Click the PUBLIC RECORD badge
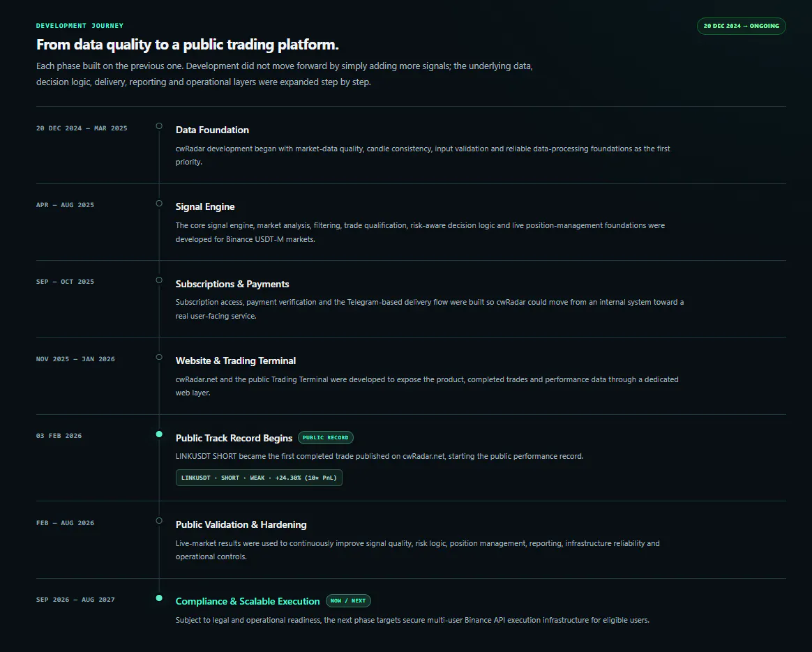 pyautogui.click(x=326, y=438)
